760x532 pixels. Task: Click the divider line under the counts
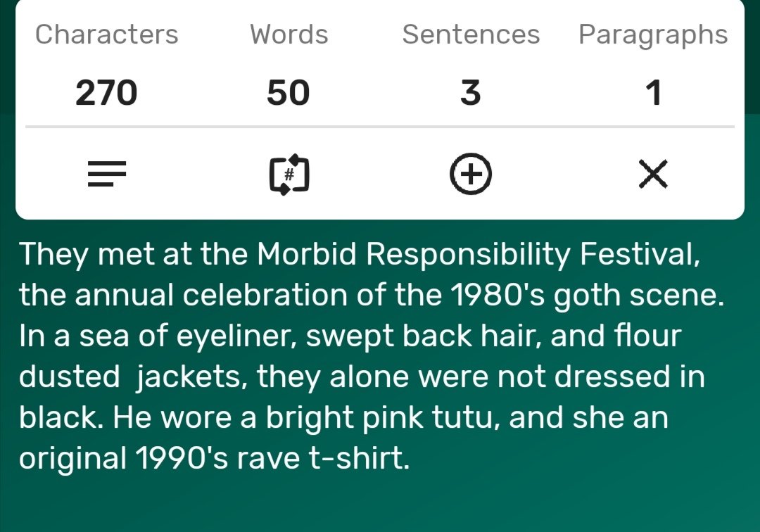(380, 127)
